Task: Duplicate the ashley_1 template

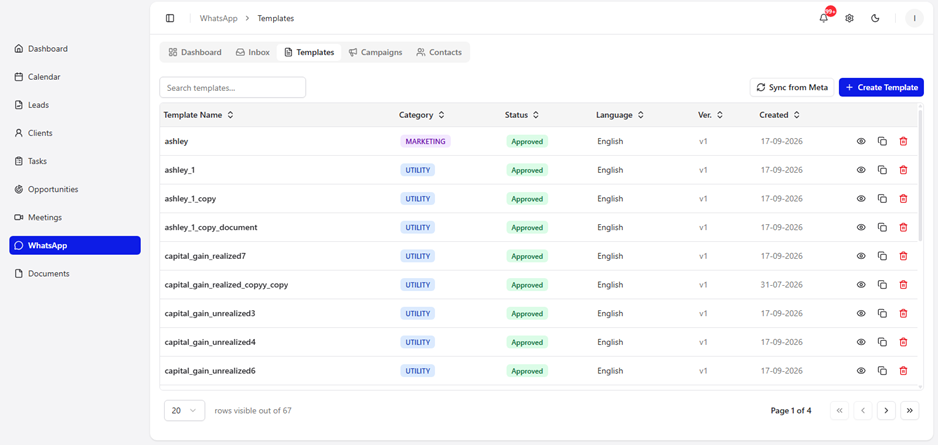Action: coord(882,170)
